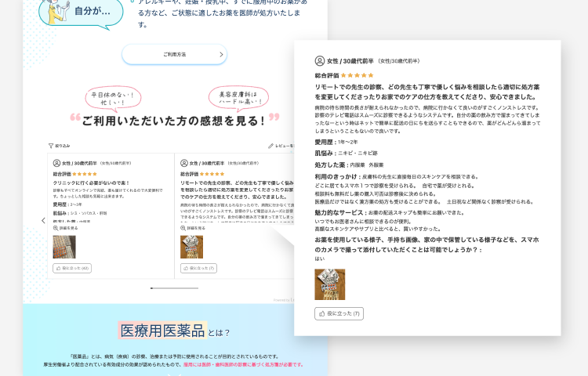
Task: Click user avatar icon in first review card
Action: (56, 163)
